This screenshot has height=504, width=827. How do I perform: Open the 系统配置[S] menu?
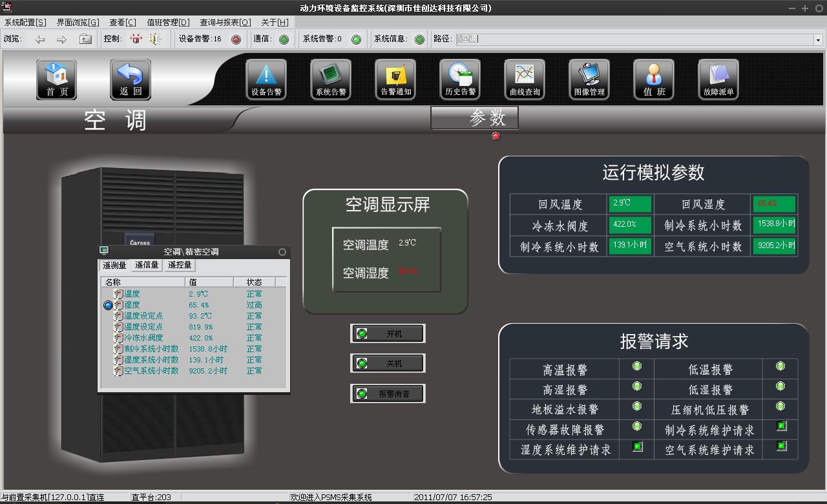pyautogui.click(x=24, y=21)
